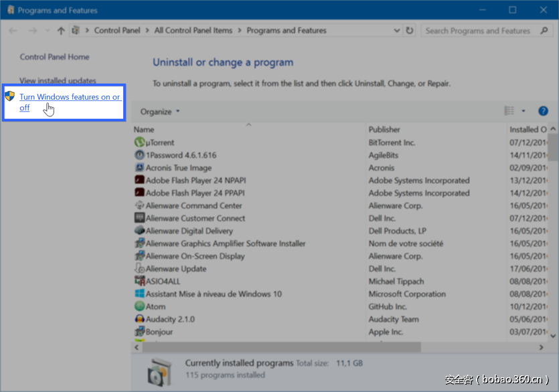The height and width of the screenshot is (392, 559).
Task: Click the horizontal scrollbar thumb
Action: click(281, 347)
